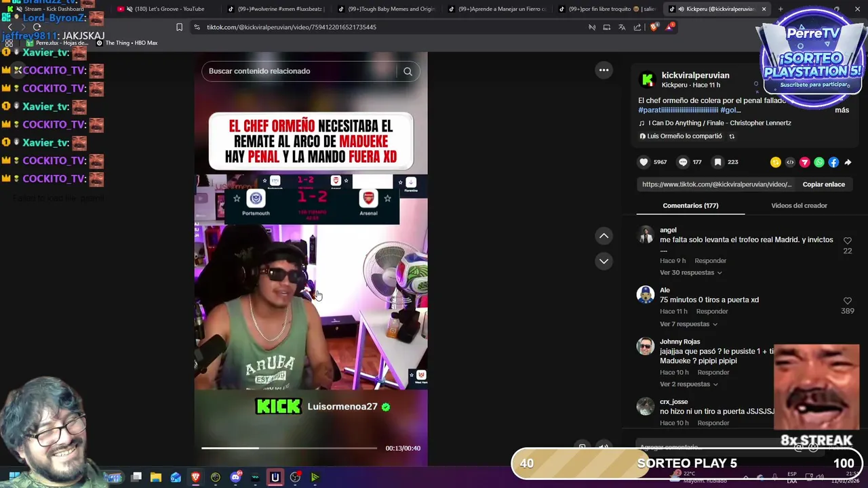Reply to crx_josse's comment with Responder
Image resolution: width=868 pixels, height=488 pixels.
[713, 423]
